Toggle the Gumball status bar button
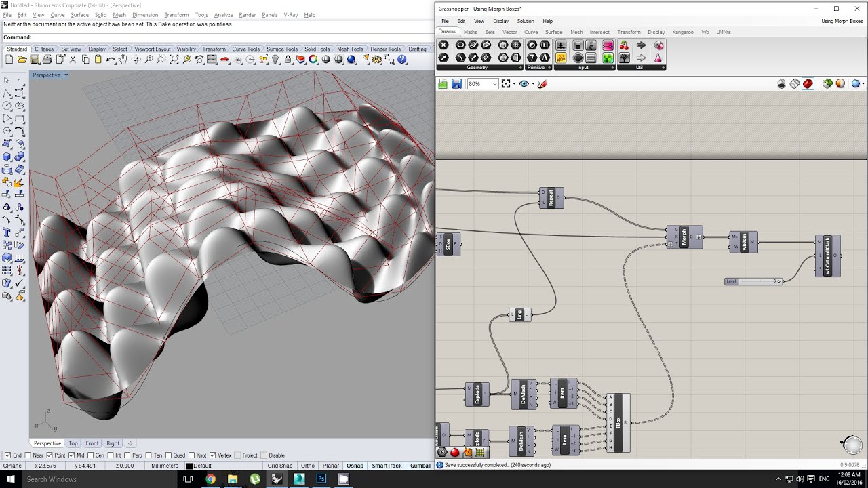The height and width of the screenshot is (488, 868). [x=420, y=466]
